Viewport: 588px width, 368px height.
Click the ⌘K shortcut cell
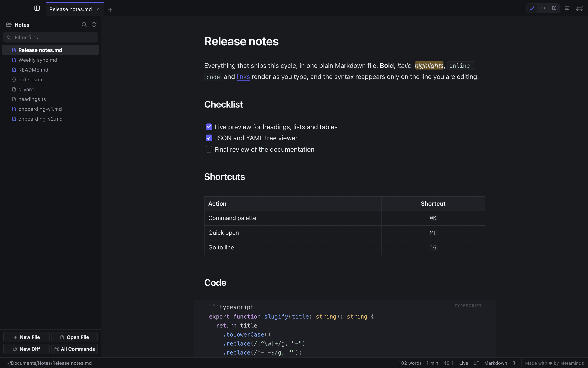[x=433, y=218]
